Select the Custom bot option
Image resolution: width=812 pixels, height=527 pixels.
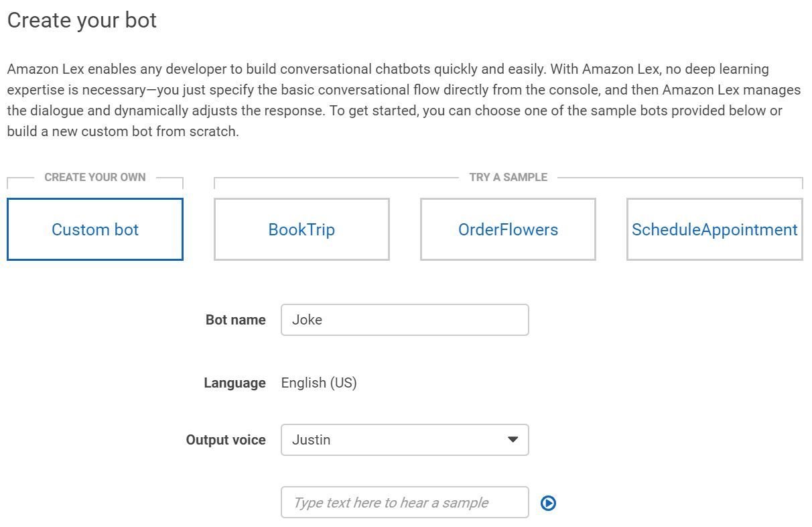click(94, 229)
